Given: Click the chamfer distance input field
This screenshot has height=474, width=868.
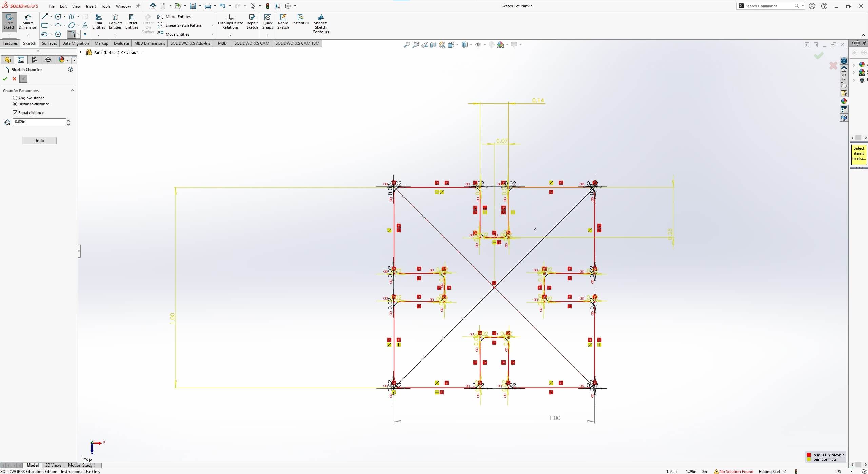Looking at the screenshot, I should [x=39, y=122].
